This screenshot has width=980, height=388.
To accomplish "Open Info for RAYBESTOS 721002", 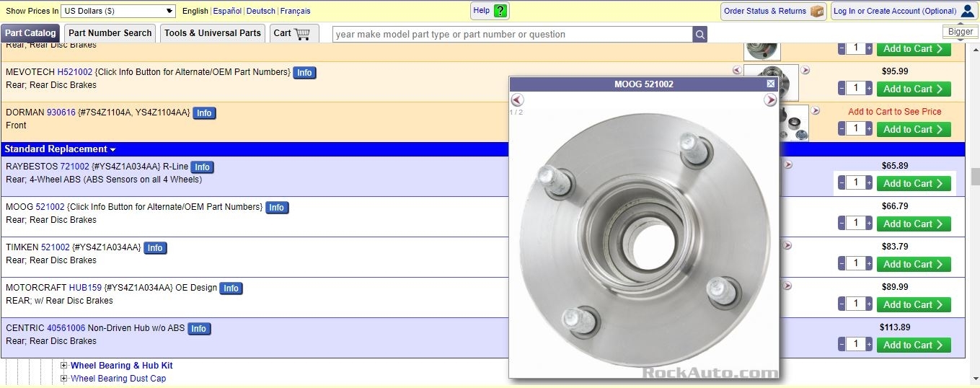I will [202, 167].
